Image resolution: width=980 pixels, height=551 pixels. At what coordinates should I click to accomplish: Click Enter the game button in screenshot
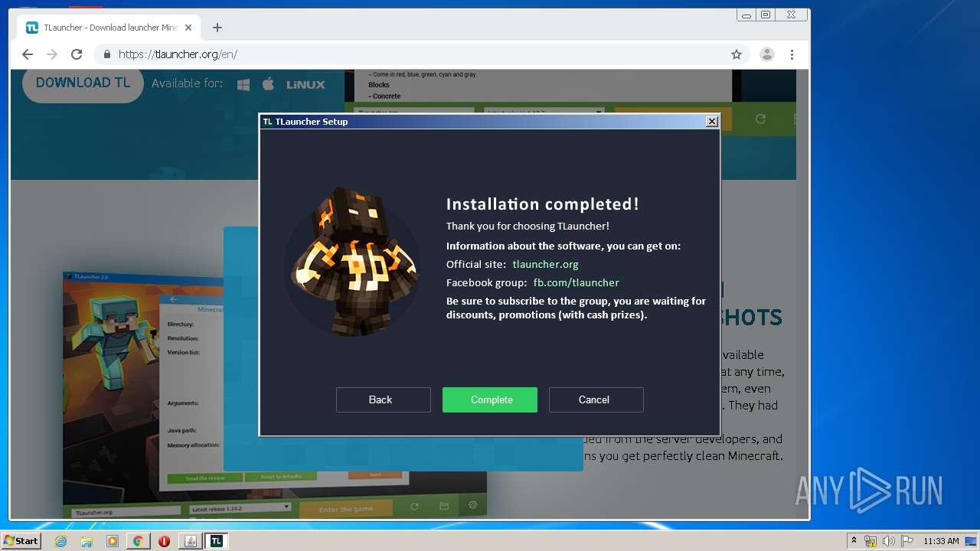[345, 508]
